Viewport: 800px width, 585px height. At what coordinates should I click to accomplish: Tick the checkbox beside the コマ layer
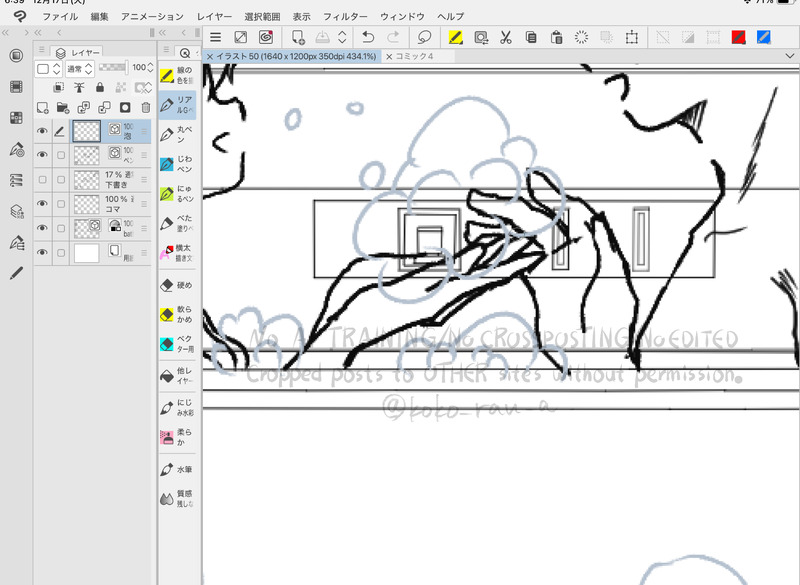(x=61, y=204)
